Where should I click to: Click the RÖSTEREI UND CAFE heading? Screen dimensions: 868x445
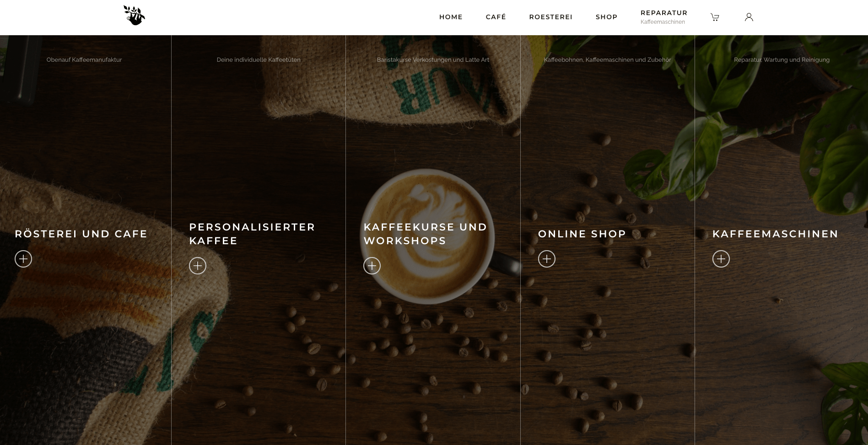pyautogui.click(x=81, y=234)
